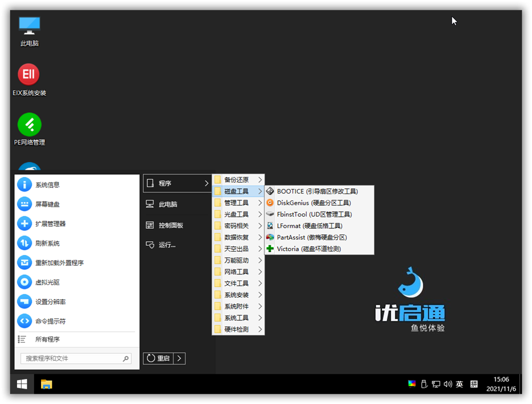Expand the 硬件检测 submenu
Image resolution: width=532 pixels, height=404 pixels.
(x=237, y=329)
